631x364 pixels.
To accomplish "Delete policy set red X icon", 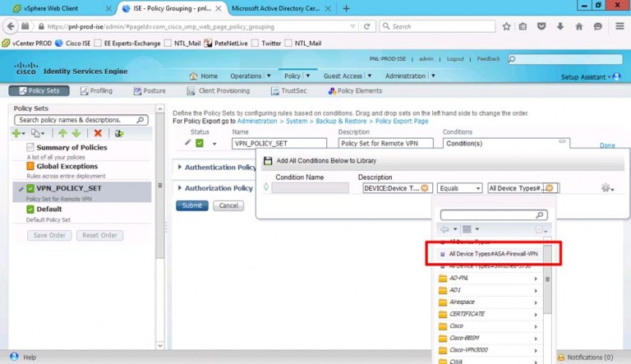I will (98, 133).
